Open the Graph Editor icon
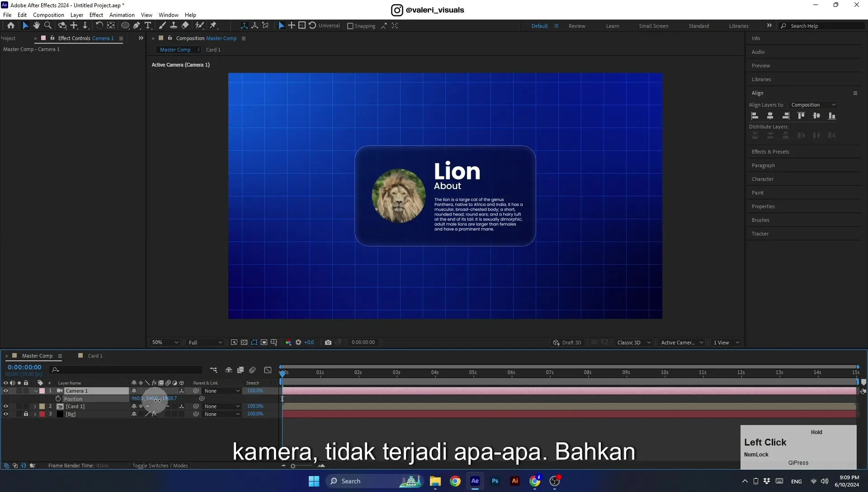Image resolution: width=868 pixels, height=492 pixels. (x=268, y=370)
